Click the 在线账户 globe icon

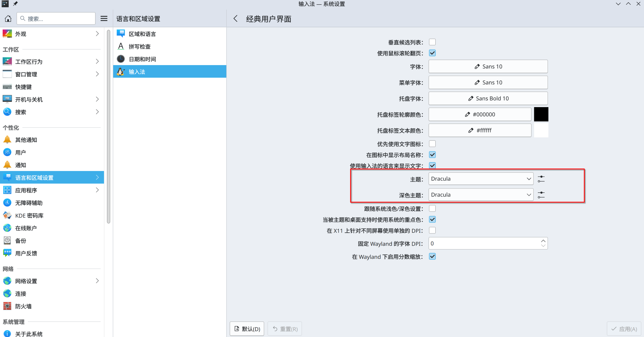coord(7,228)
